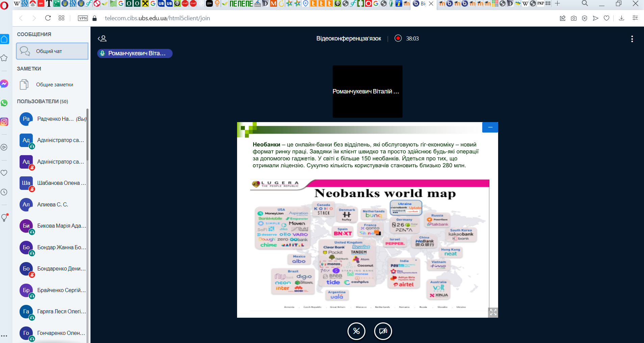Open WhatsApp in Opera sidebar

coord(4,103)
